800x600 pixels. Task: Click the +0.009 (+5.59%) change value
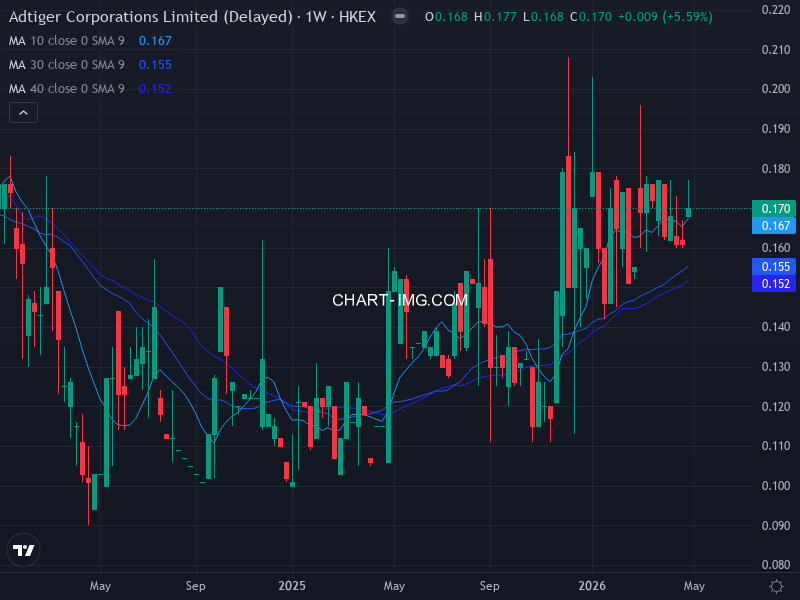pyautogui.click(x=665, y=17)
